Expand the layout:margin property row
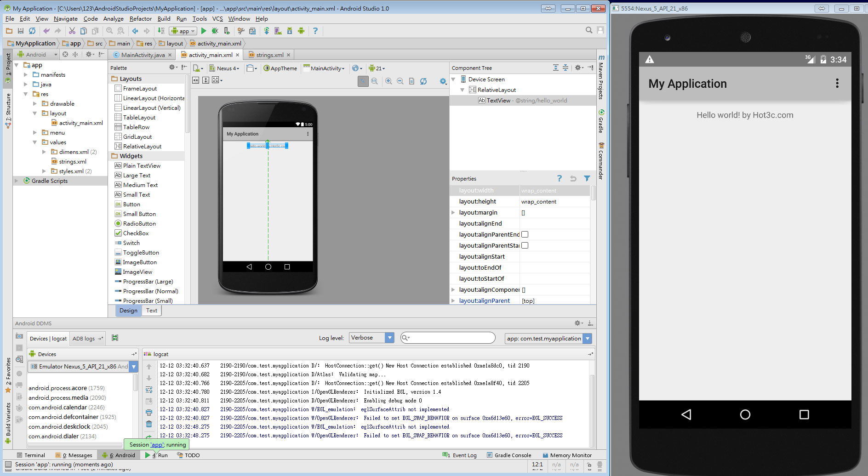The image size is (868, 476). click(453, 213)
